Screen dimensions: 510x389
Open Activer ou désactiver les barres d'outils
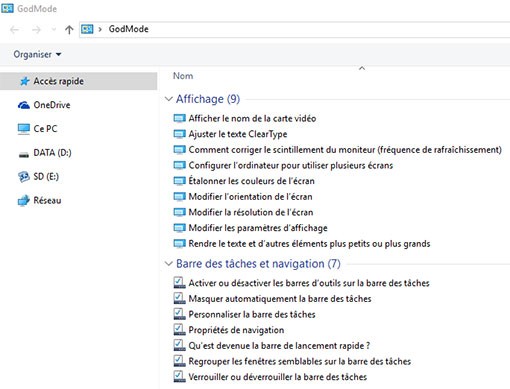(x=309, y=283)
